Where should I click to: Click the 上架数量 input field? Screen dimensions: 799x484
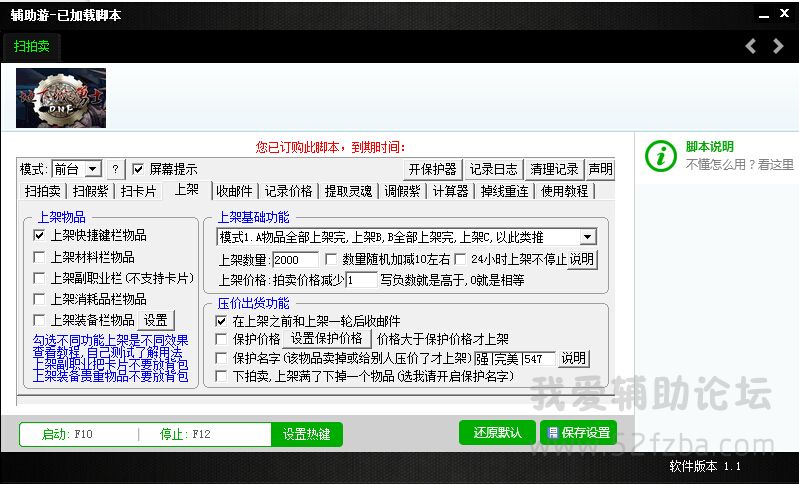[294, 260]
